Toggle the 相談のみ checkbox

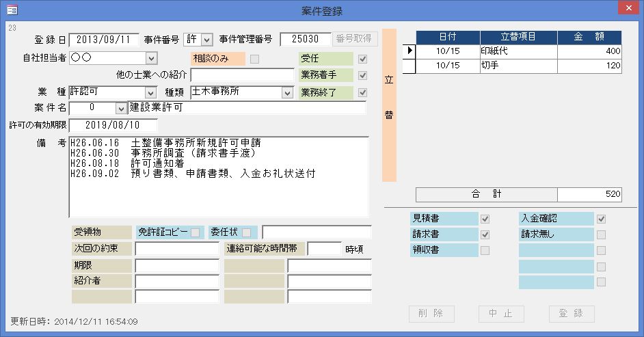click(254, 59)
